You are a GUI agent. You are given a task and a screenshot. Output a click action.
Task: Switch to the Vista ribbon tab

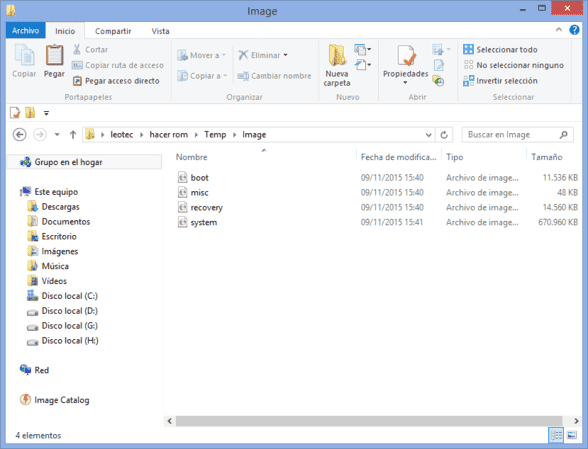[160, 31]
